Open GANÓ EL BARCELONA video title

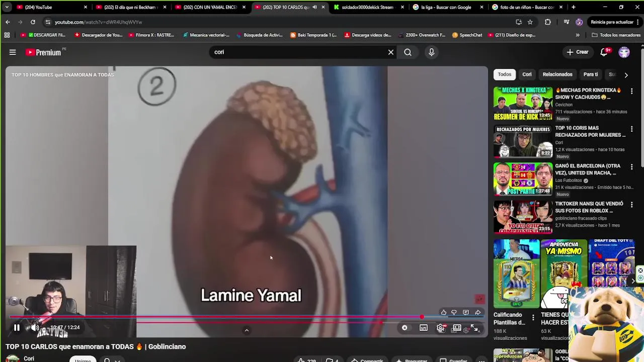coord(588,169)
